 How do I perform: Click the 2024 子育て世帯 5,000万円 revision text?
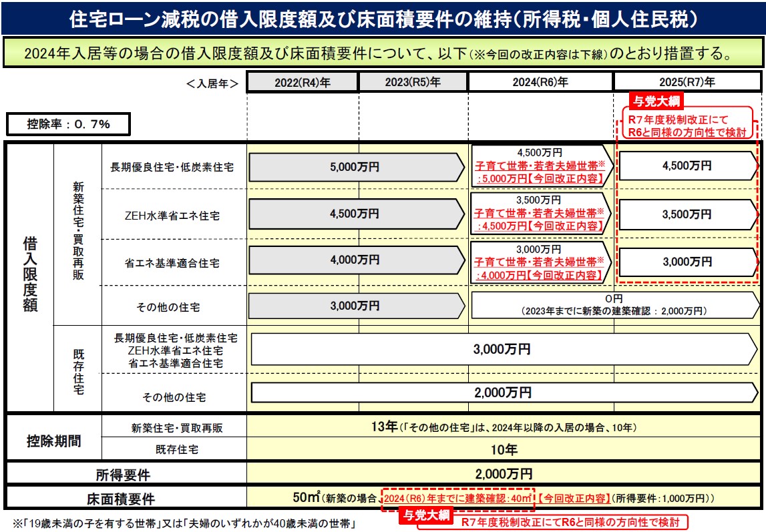point(540,172)
